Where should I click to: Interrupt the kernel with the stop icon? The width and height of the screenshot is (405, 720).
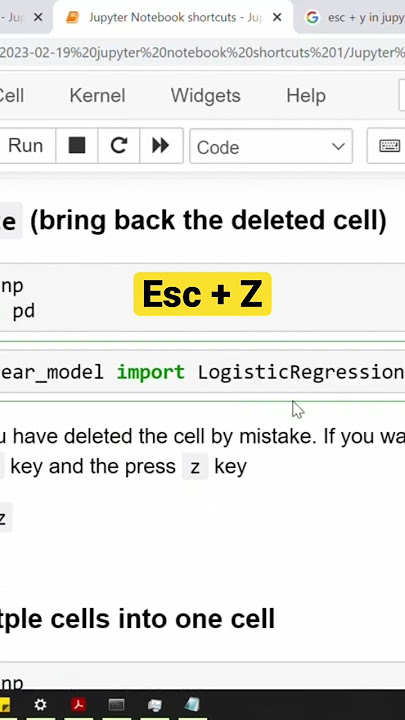pos(77,146)
